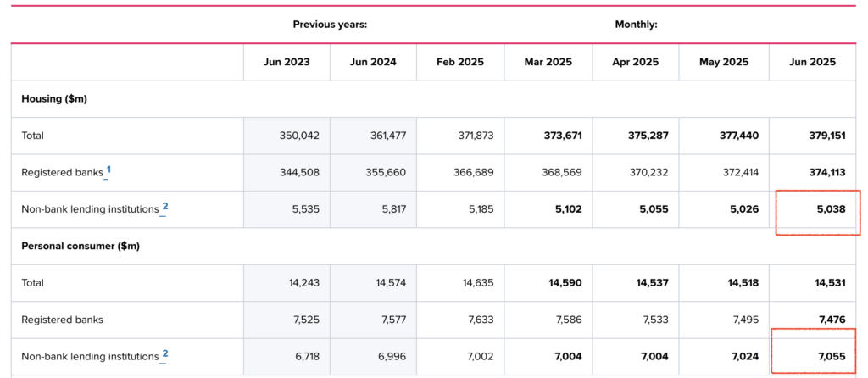The image size is (868, 378).
Task: Select the cell value 5,817
Action: point(393,209)
